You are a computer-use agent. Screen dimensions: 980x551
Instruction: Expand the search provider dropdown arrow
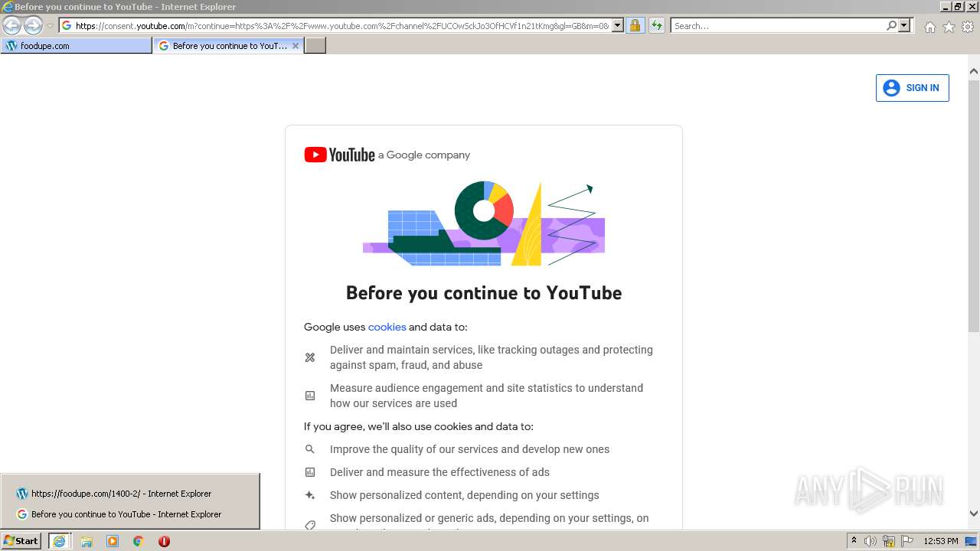point(904,25)
